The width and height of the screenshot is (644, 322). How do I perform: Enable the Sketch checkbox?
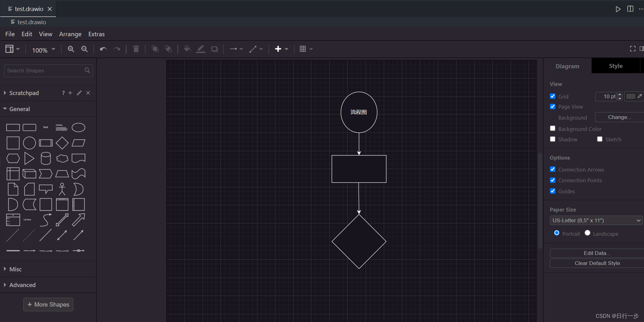(x=600, y=139)
